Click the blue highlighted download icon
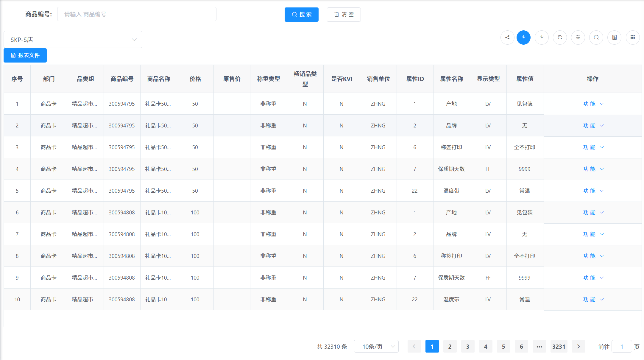The image size is (644, 360). (523, 38)
